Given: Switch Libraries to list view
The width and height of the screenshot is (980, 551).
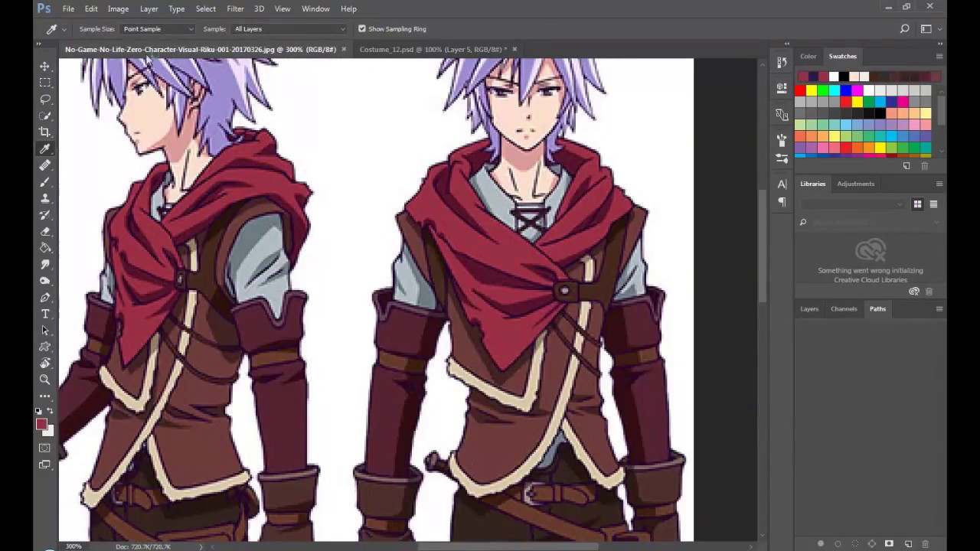Looking at the screenshot, I should pyautogui.click(x=933, y=204).
